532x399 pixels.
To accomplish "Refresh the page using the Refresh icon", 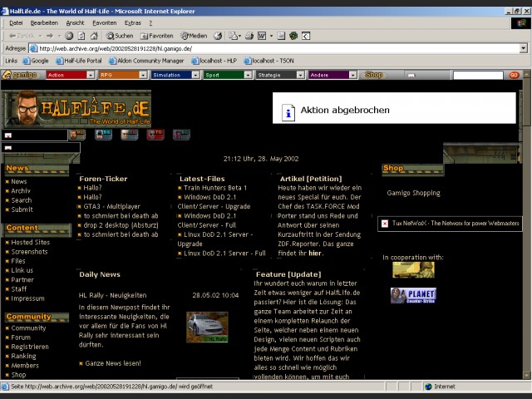I will 81,36.
